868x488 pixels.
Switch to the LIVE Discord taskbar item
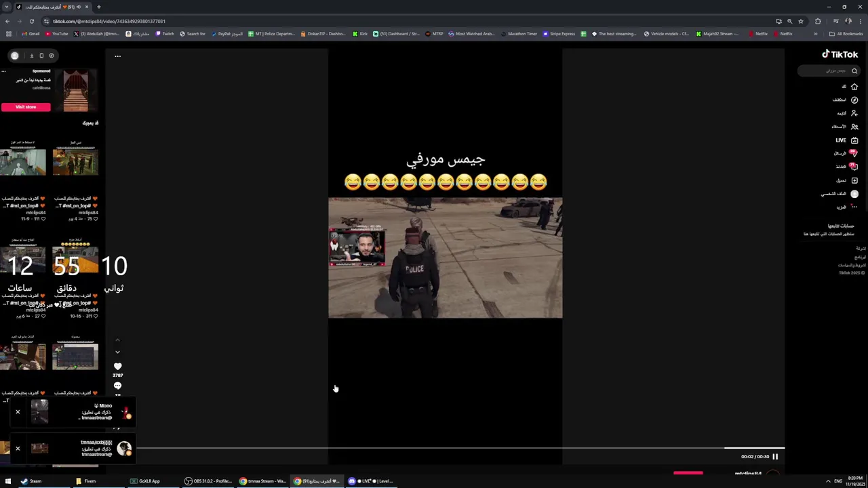371,481
